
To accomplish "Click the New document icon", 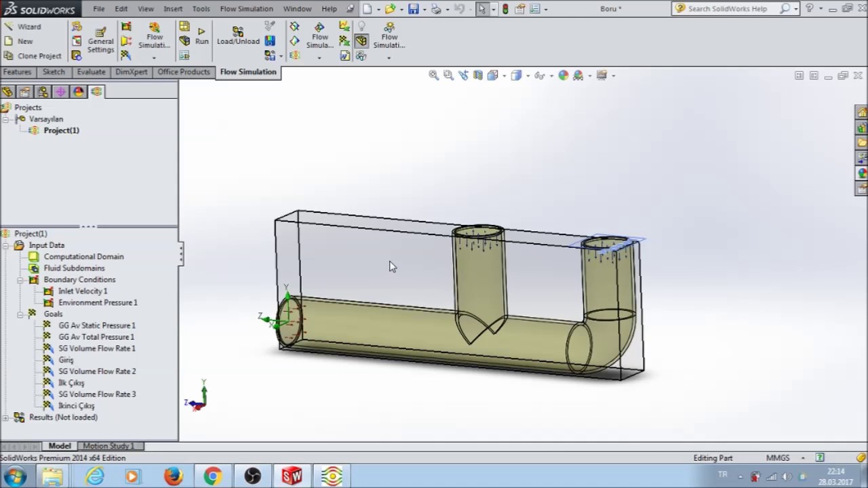I will click(367, 9).
